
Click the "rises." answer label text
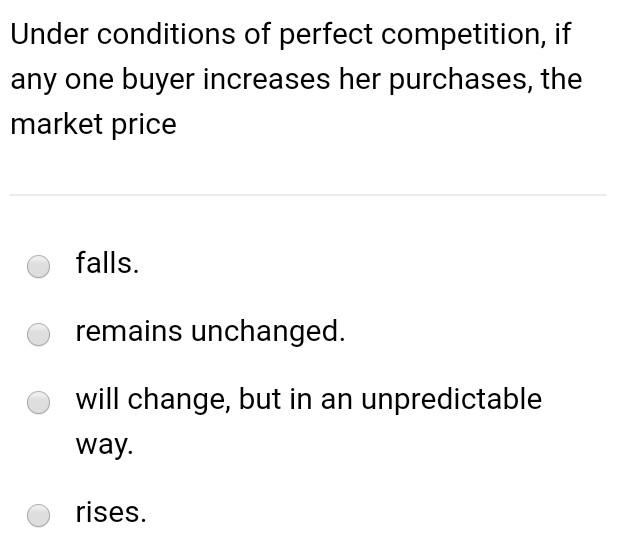coord(111,512)
